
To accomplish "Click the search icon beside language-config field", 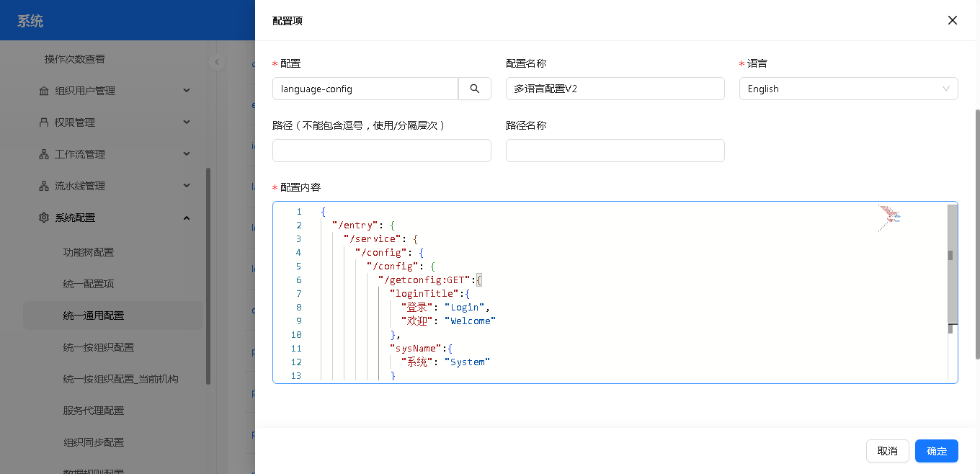I will click(x=475, y=89).
